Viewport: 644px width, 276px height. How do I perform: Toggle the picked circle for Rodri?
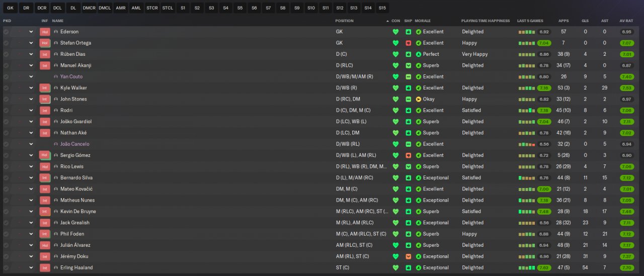click(x=6, y=111)
